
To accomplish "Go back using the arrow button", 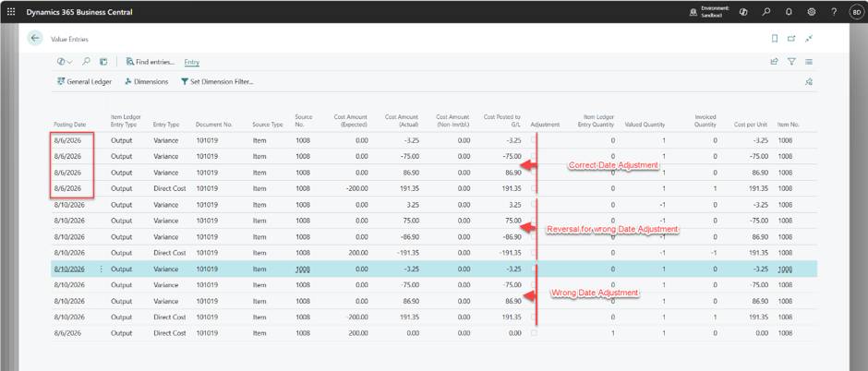I will 35,38.
